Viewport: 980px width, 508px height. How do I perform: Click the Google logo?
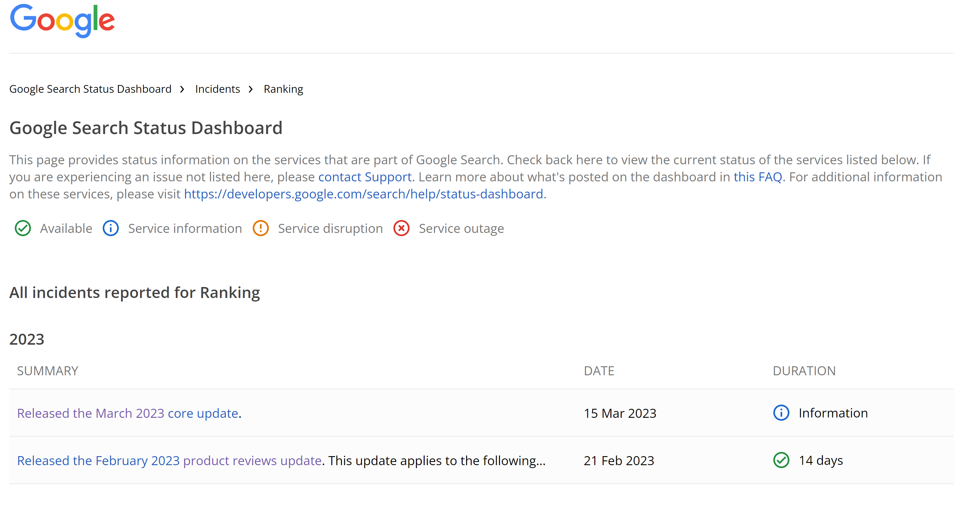pyautogui.click(x=62, y=21)
